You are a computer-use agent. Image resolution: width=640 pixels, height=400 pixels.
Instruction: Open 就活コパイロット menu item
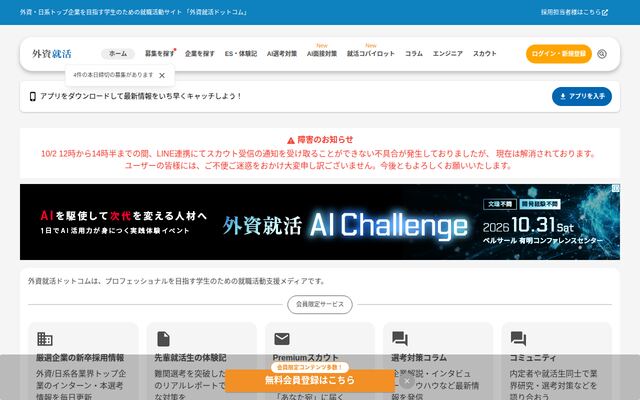tap(371, 54)
